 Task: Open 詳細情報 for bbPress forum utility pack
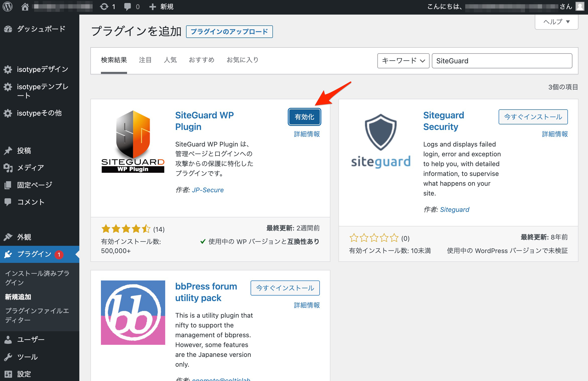pos(307,305)
